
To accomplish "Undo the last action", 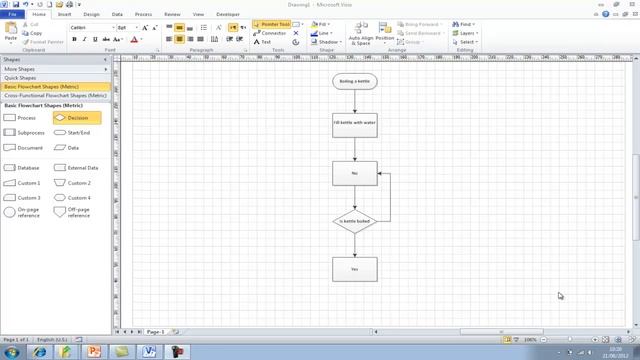I will (26, 4).
